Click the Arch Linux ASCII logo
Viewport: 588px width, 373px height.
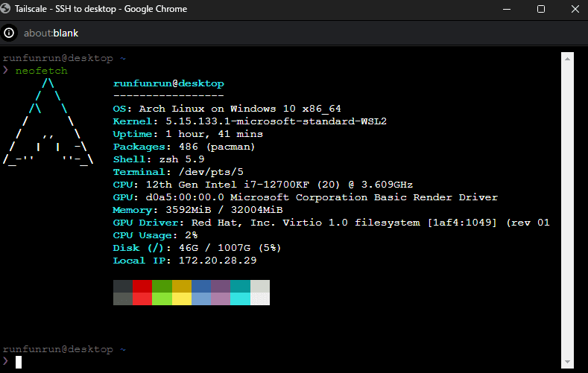pos(48,121)
